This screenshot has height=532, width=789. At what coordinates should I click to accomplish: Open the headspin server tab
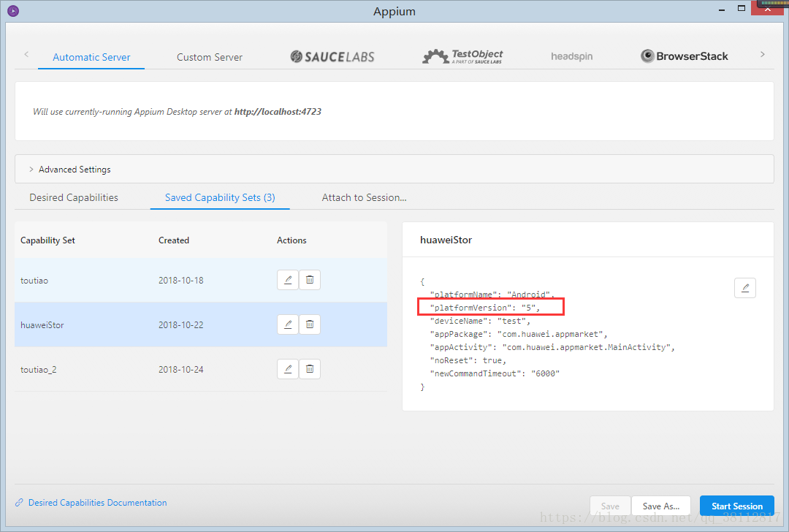tap(571, 56)
